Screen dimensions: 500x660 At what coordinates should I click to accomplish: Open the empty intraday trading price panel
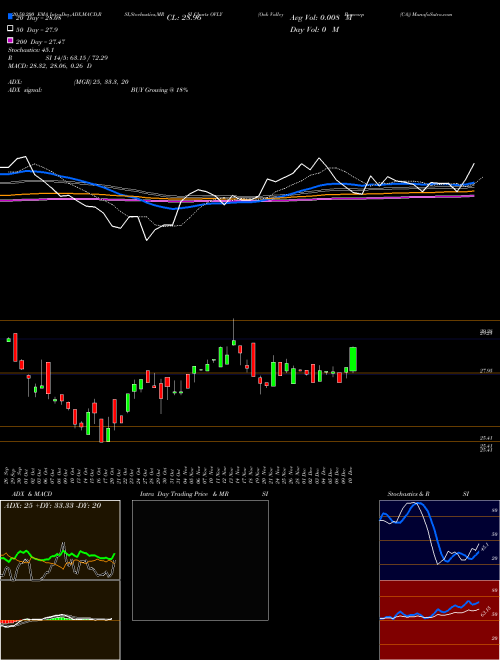click(200, 560)
